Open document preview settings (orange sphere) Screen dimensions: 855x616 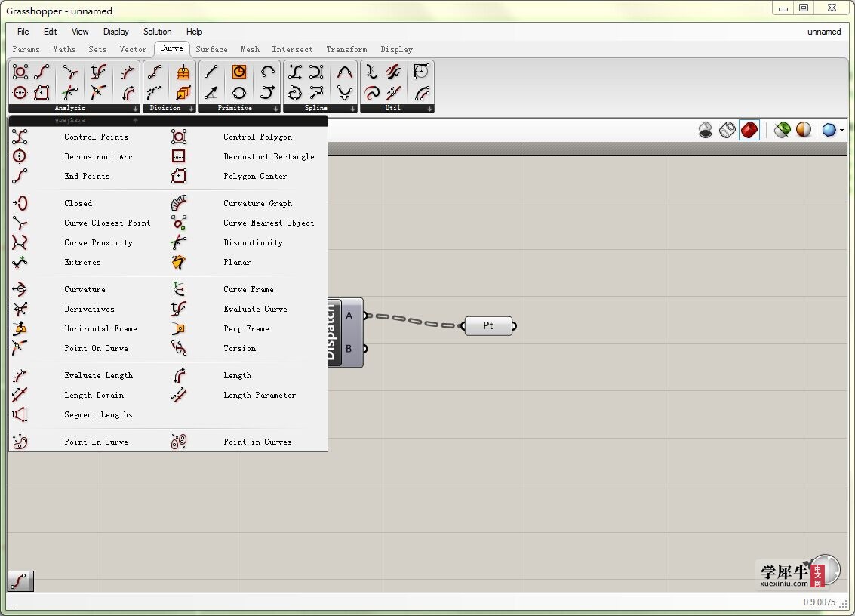(x=804, y=130)
